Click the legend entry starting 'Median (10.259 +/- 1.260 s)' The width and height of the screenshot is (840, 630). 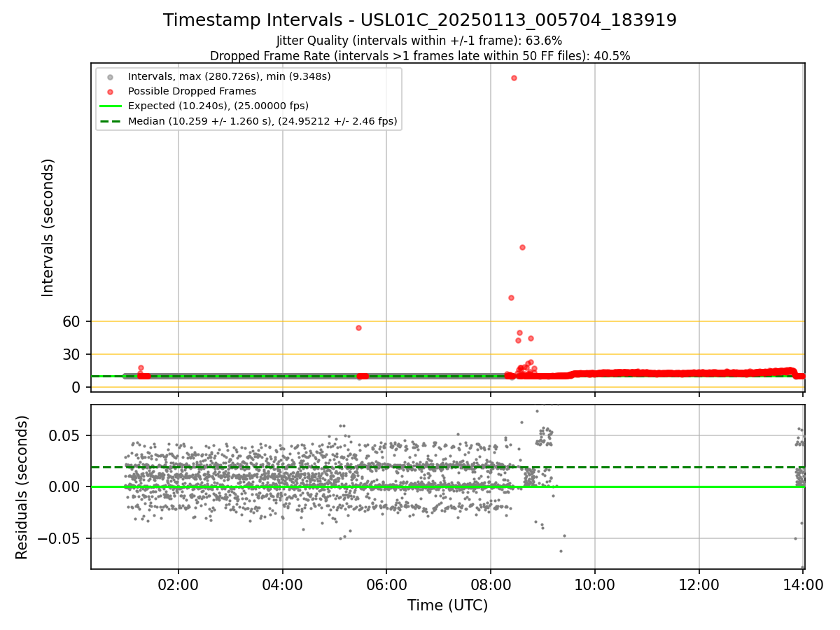(x=262, y=121)
